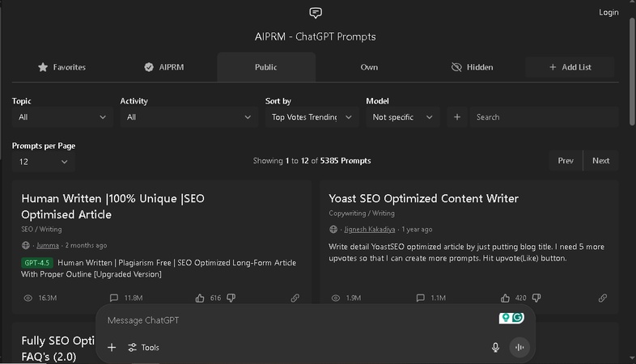Open the Tools menu in composer
636x364 pixels.
(x=143, y=347)
